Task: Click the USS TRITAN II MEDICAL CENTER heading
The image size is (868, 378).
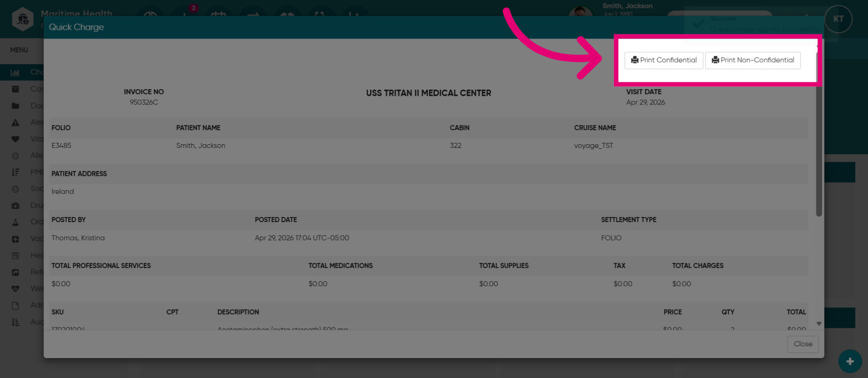Action: (429, 93)
